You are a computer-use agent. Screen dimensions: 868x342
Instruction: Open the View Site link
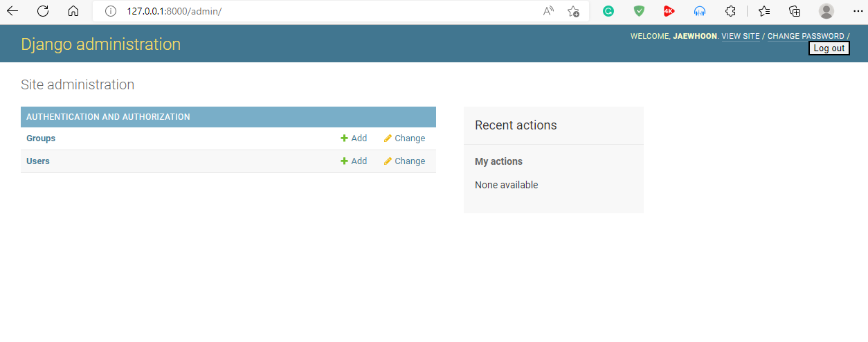[741, 36]
